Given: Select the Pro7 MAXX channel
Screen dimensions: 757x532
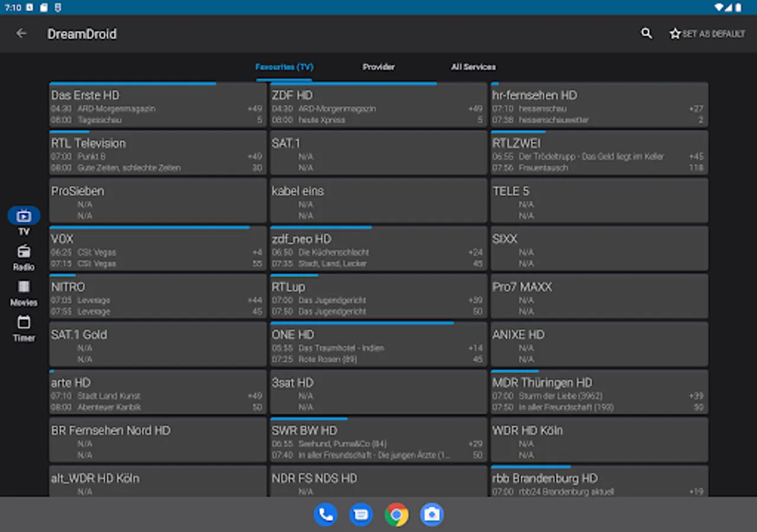Looking at the screenshot, I should coord(599,296).
